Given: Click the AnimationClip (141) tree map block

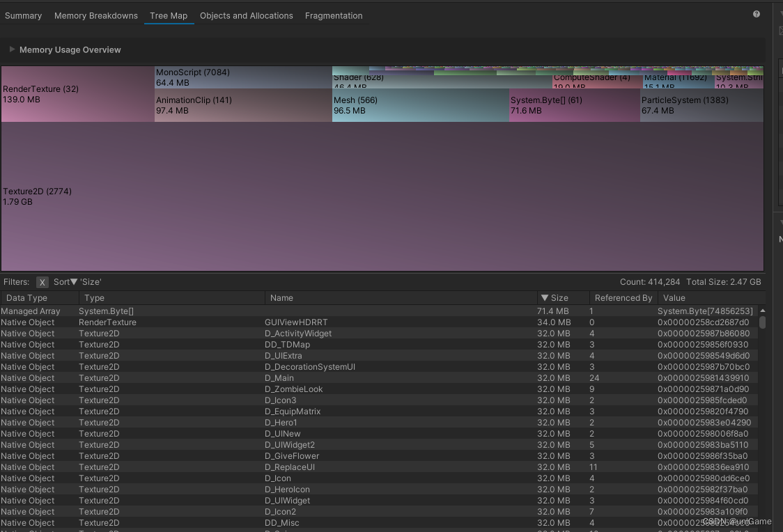Looking at the screenshot, I should click(x=242, y=105).
